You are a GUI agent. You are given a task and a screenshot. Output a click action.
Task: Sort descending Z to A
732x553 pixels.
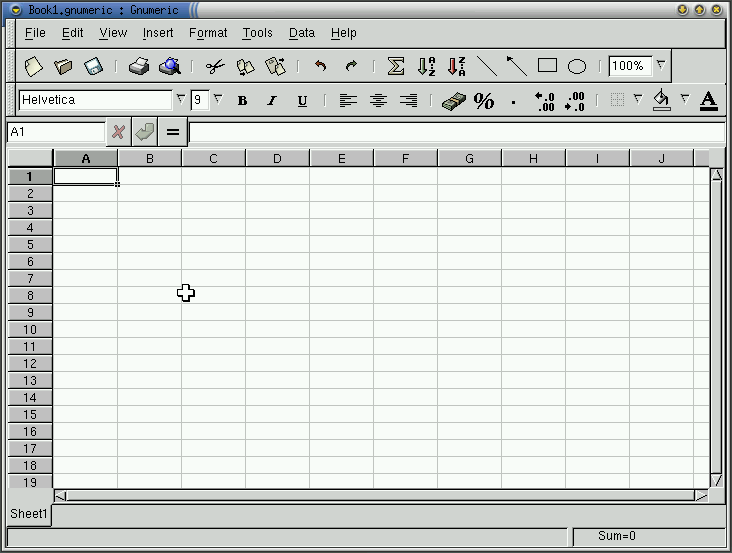(456, 66)
